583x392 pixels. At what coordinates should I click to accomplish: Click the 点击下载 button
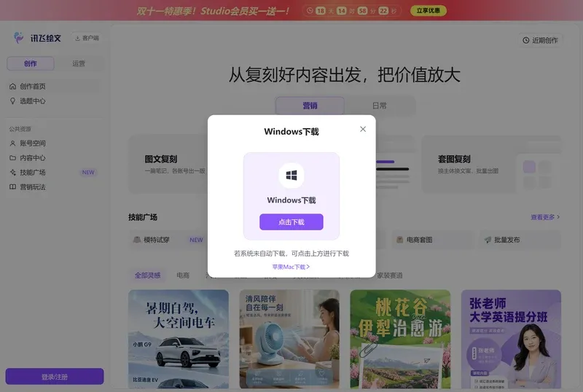click(x=291, y=222)
